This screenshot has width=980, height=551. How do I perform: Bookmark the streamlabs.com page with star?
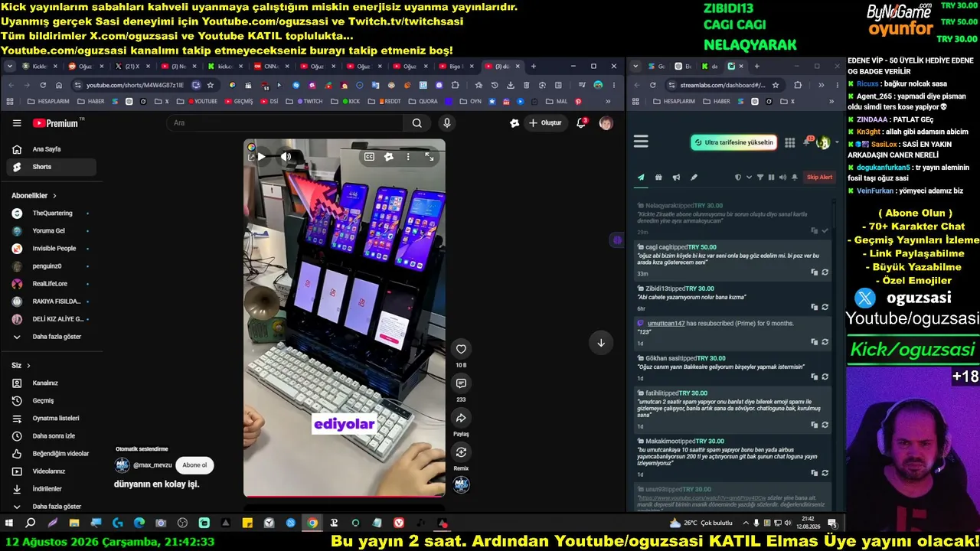pos(776,85)
